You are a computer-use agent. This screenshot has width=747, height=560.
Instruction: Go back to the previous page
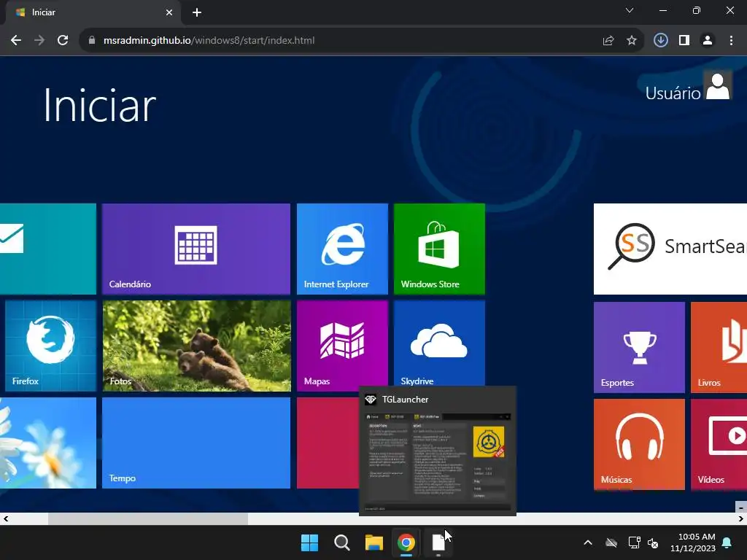pos(16,41)
